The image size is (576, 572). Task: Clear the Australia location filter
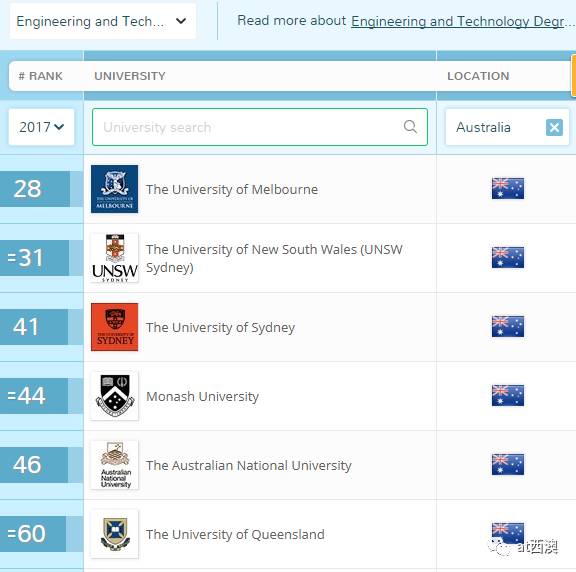tap(554, 127)
